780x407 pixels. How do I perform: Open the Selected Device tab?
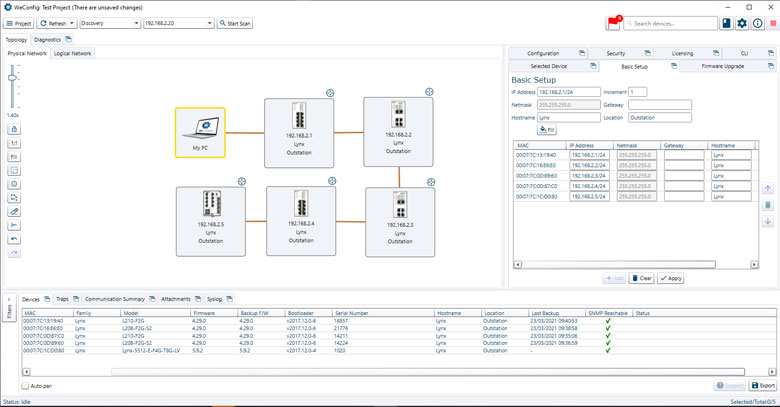pyautogui.click(x=548, y=66)
